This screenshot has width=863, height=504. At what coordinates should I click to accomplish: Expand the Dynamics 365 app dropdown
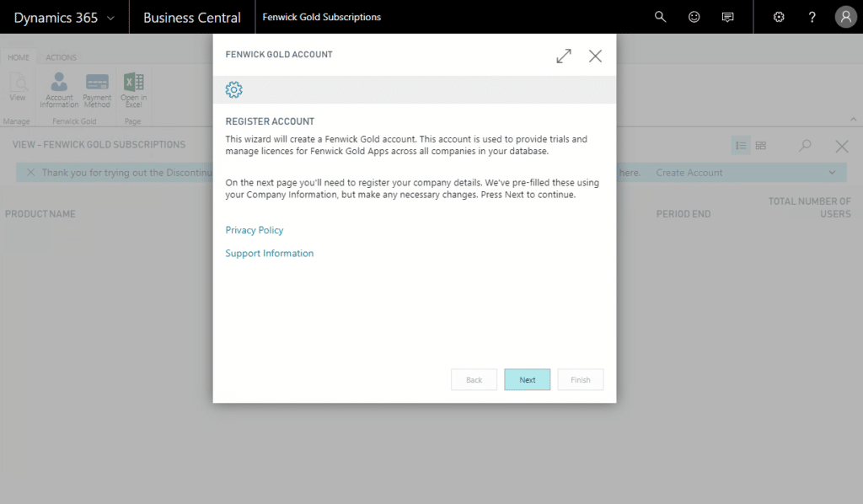[x=110, y=18]
